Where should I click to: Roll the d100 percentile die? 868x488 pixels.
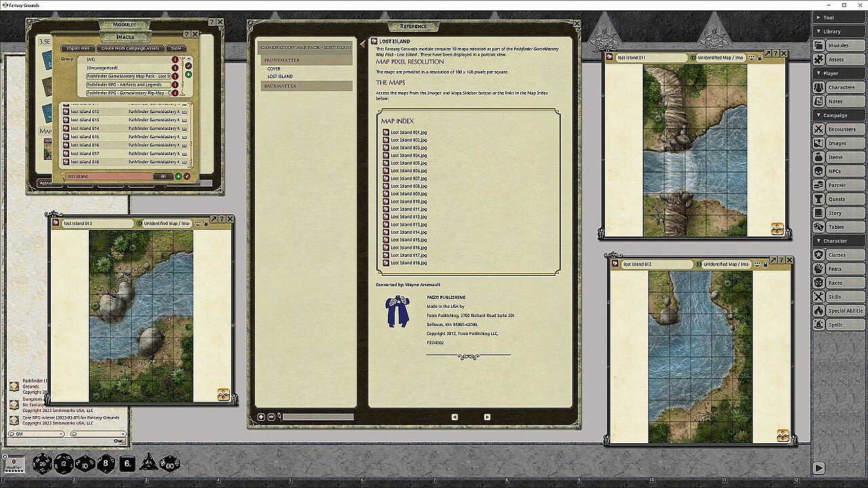[x=170, y=464]
